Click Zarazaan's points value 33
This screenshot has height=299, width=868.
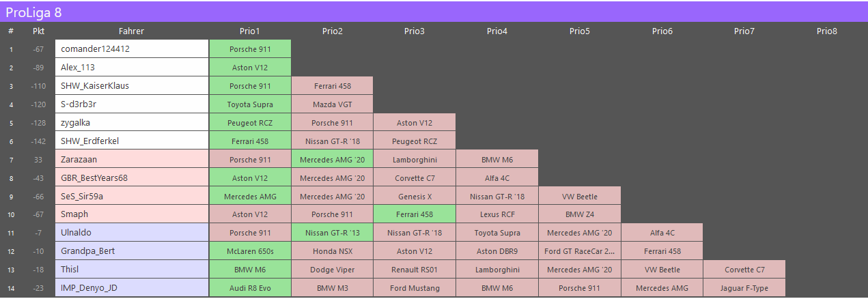click(x=38, y=160)
